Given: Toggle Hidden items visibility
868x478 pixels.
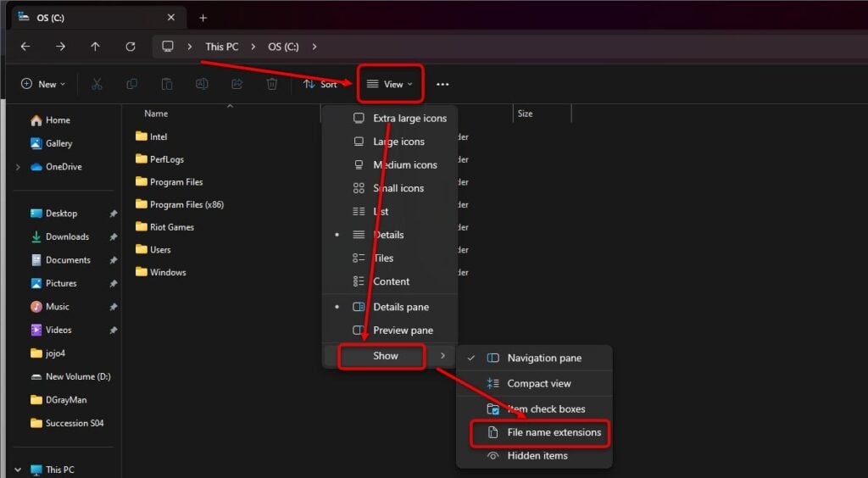Looking at the screenshot, I should [x=537, y=456].
